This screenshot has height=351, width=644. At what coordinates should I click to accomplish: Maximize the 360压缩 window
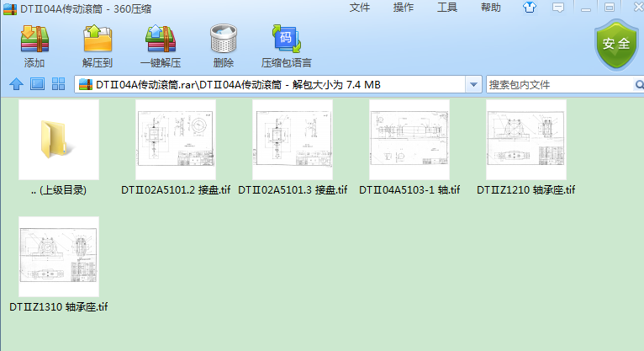[x=610, y=8]
